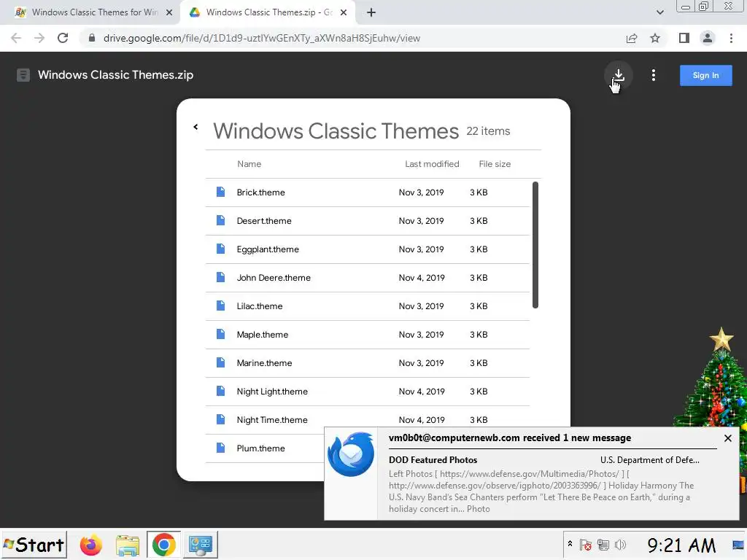The width and height of the screenshot is (747, 560).
Task: Open the Chrome profile menu
Action: click(x=708, y=38)
